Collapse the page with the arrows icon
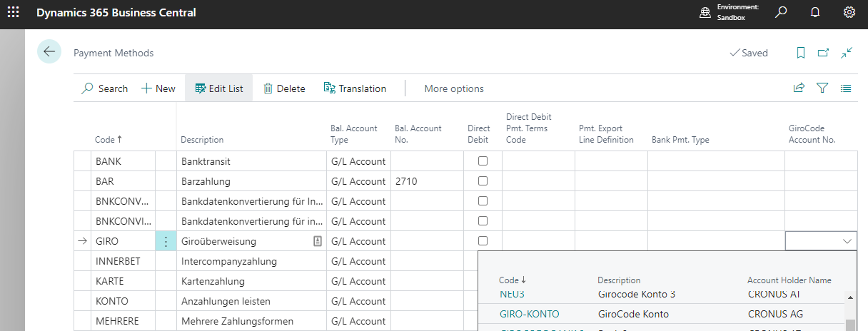 (x=847, y=53)
